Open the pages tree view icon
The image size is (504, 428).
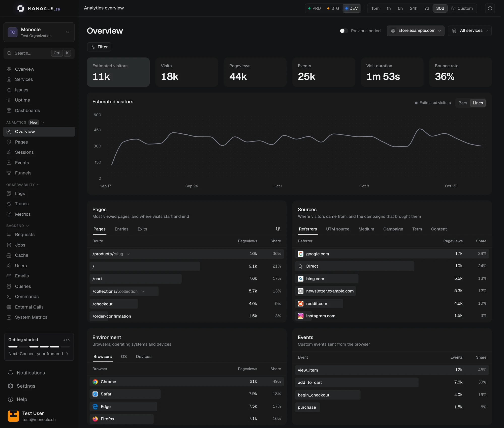point(278,229)
